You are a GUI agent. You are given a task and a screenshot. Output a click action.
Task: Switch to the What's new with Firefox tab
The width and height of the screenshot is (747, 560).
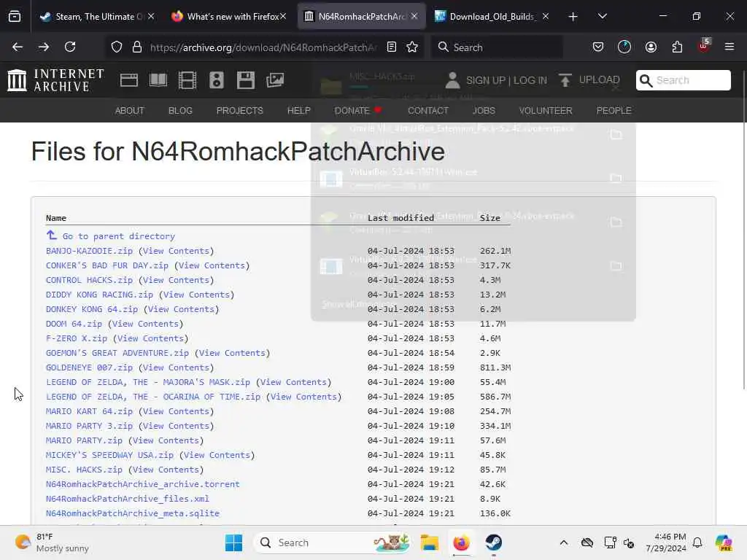228,17
